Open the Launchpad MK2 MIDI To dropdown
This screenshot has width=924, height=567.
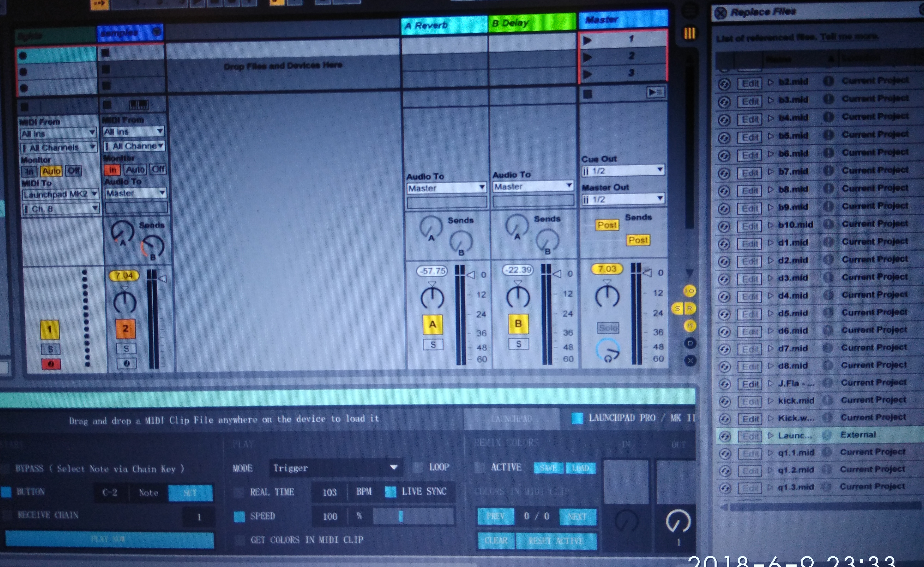60,194
